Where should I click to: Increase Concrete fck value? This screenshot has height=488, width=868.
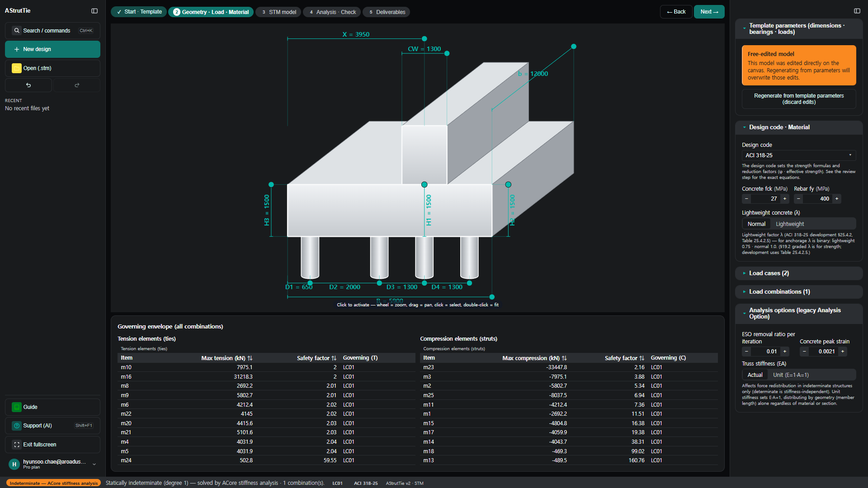point(785,199)
